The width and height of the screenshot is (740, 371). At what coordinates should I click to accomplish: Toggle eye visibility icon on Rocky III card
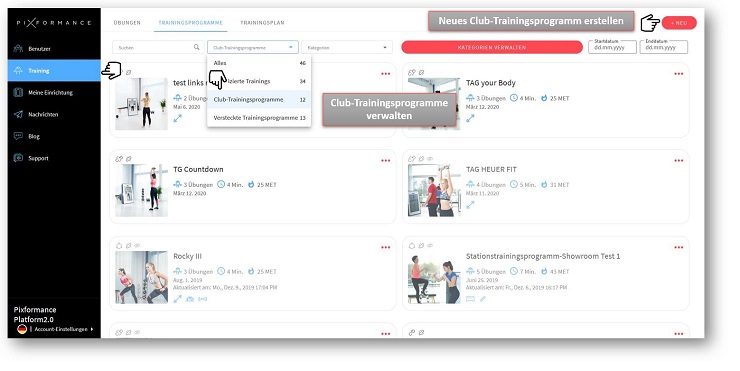(x=137, y=246)
